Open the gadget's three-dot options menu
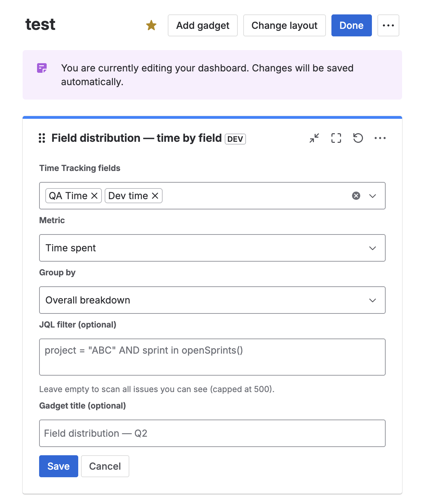This screenshot has width=422, height=504. click(380, 138)
